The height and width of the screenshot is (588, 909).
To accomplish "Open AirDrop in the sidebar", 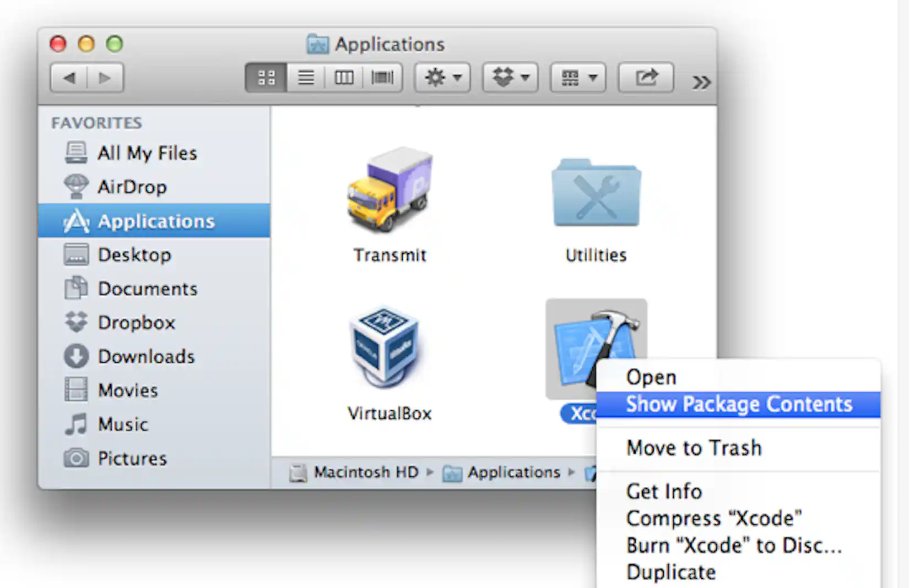I will tap(154, 187).
